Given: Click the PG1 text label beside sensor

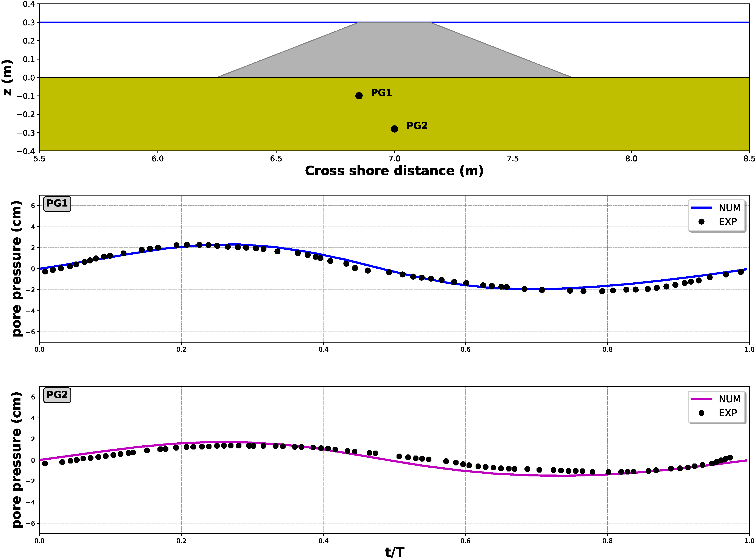Looking at the screenshot, I should click(x=381, y=93).
